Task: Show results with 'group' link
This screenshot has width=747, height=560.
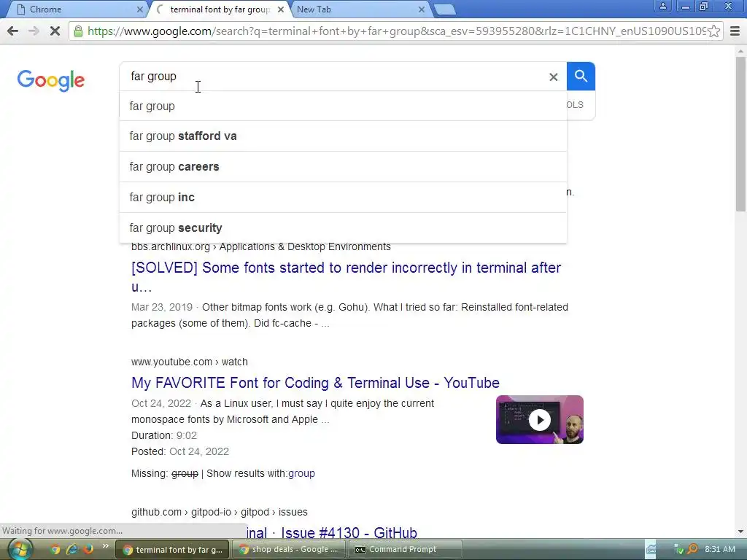Action: 301,473
